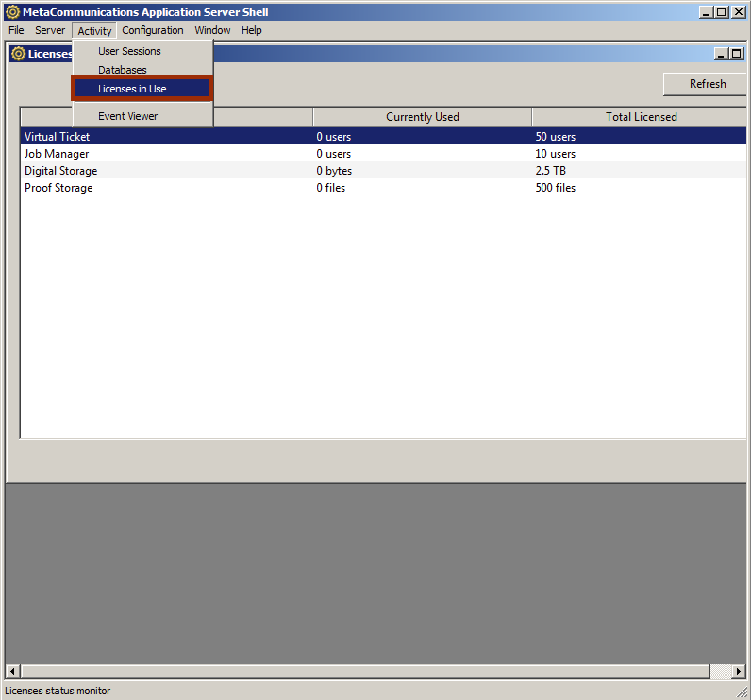The height and width of the screenshot is (700, 751).
Task: Select the Virtual Ticket row
Action: click(383, 136)
